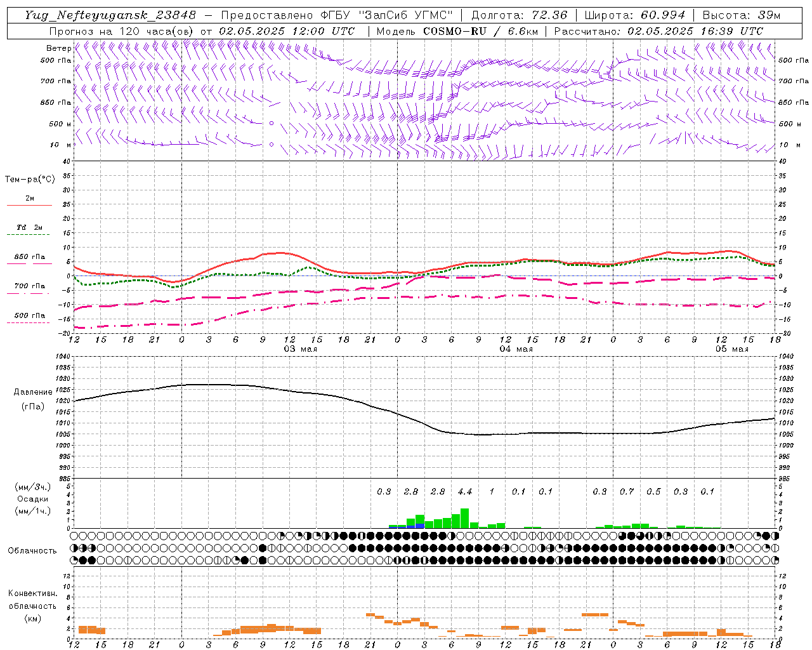Click the 0.5 precipitation value
Image resolution: width=812 pixels, height=650 pixels.
click(x=653, y=491)
